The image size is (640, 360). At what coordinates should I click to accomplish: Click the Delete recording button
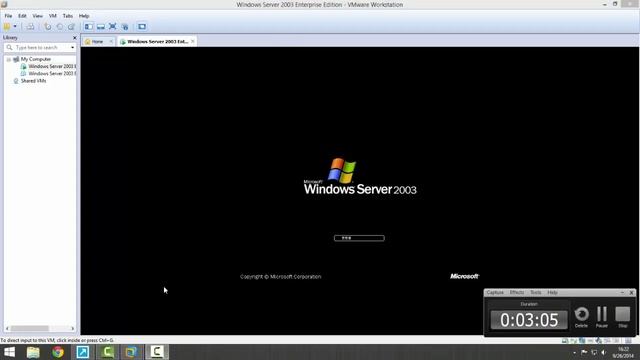pyautogui.click(x=582, y=317)
